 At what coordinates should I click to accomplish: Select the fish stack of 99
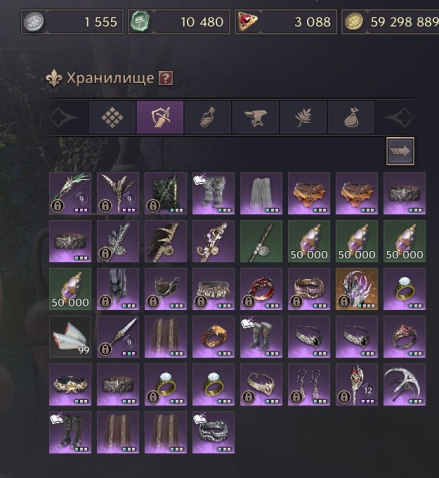coord(70,337)
